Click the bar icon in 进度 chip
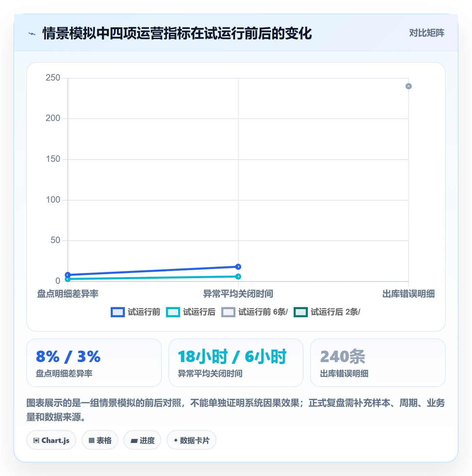472x476 pixels. pos(134,441)
